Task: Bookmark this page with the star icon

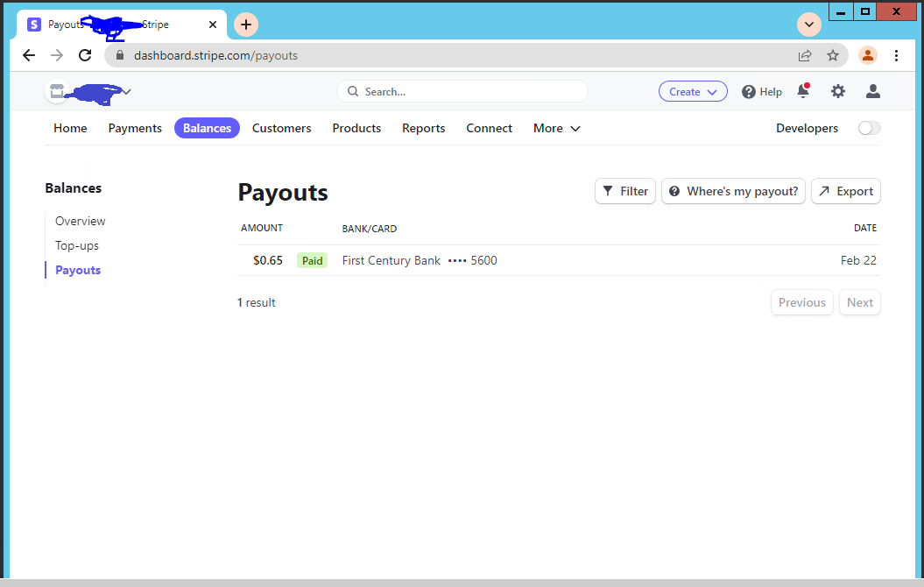Action: click(833, 55)
